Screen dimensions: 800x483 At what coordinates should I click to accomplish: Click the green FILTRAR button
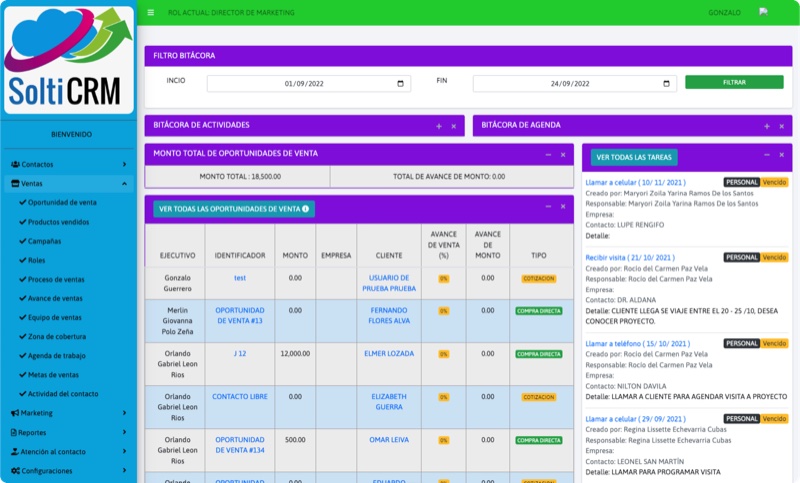[734, 82]
